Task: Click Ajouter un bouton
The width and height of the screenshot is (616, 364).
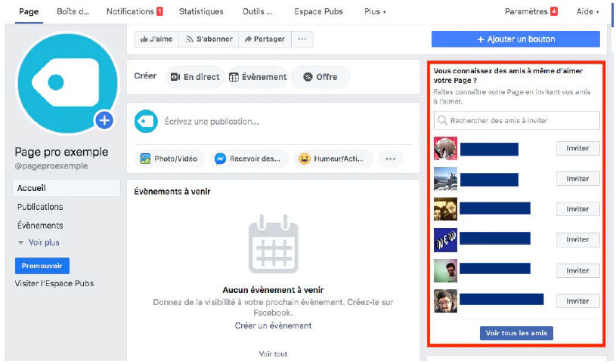Action: (515, 39)
